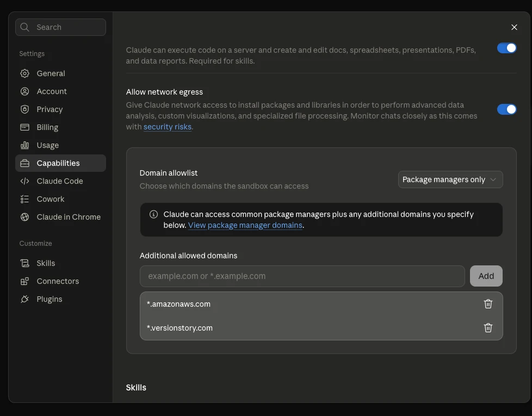Click the General gear icon

click(x=25, y=73)
